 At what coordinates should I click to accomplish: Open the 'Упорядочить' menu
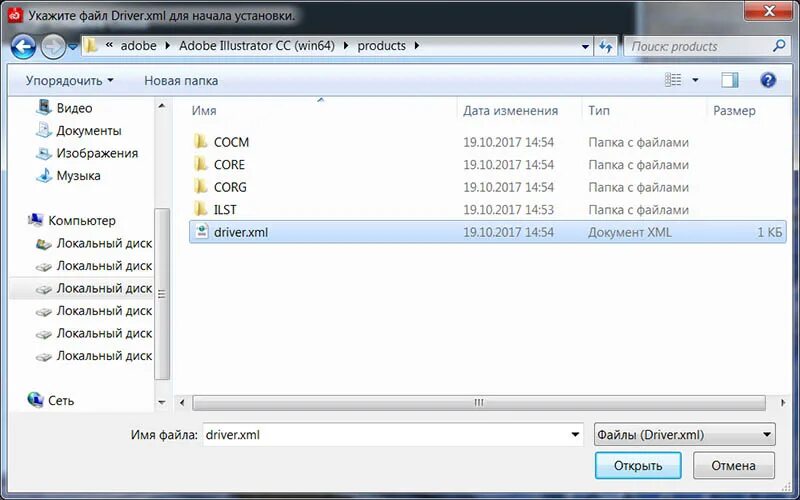[69, 81]
